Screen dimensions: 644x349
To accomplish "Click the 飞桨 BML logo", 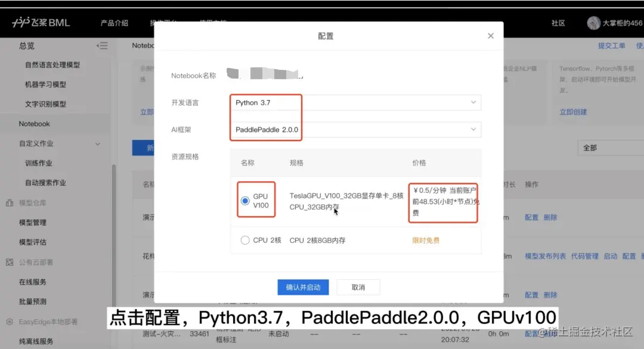I will pyautogui.click(x=41, y=22).
